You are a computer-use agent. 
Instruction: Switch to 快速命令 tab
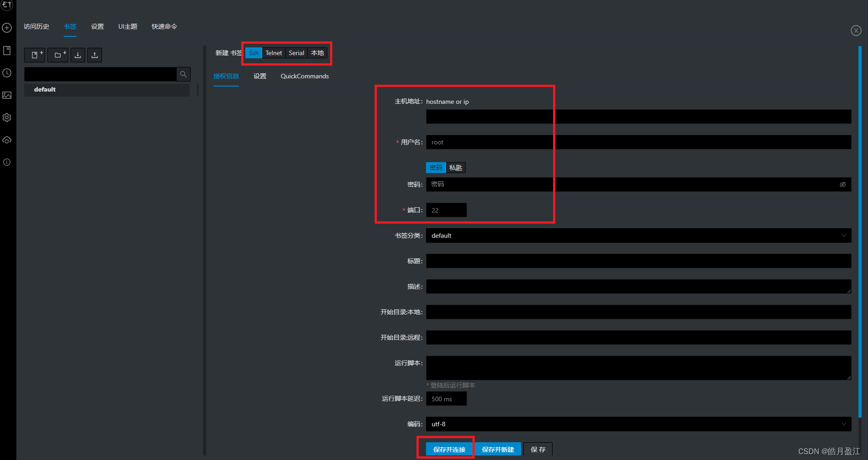pos(164,26)
